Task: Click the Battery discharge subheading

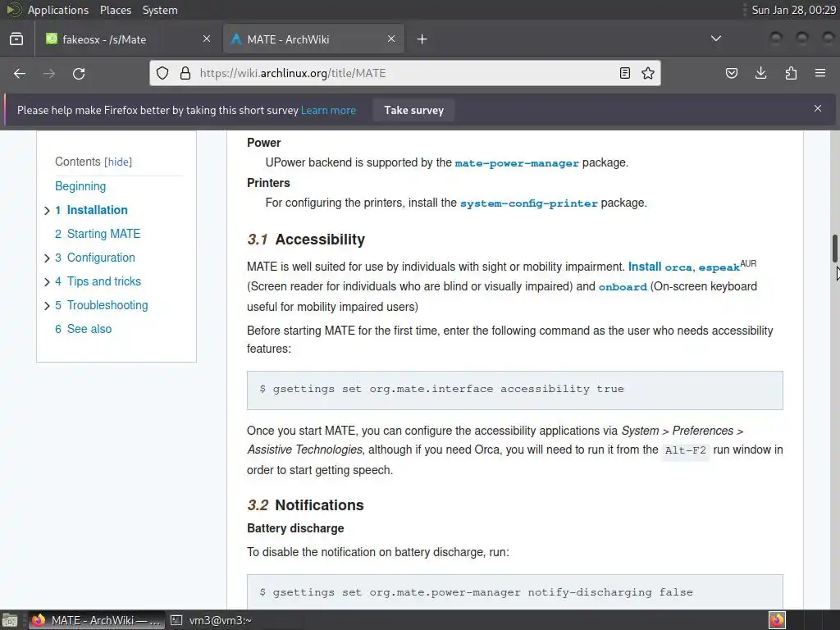Action: 295,528
